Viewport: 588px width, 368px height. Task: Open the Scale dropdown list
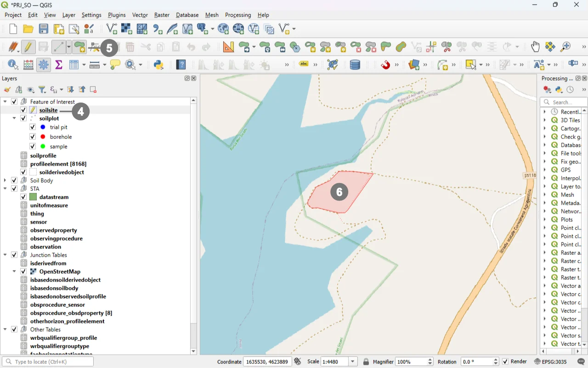pos(353,362)
